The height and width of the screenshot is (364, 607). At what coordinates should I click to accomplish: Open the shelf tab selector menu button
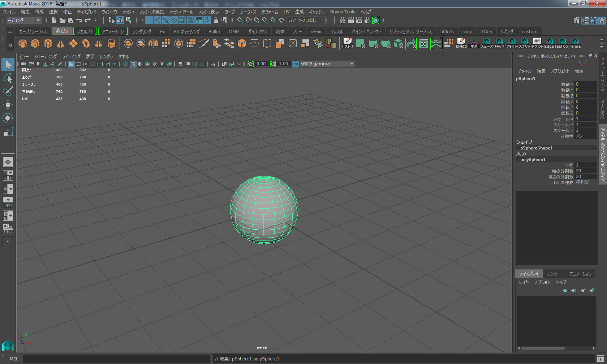pyautogui.click(x=10, y=32)
